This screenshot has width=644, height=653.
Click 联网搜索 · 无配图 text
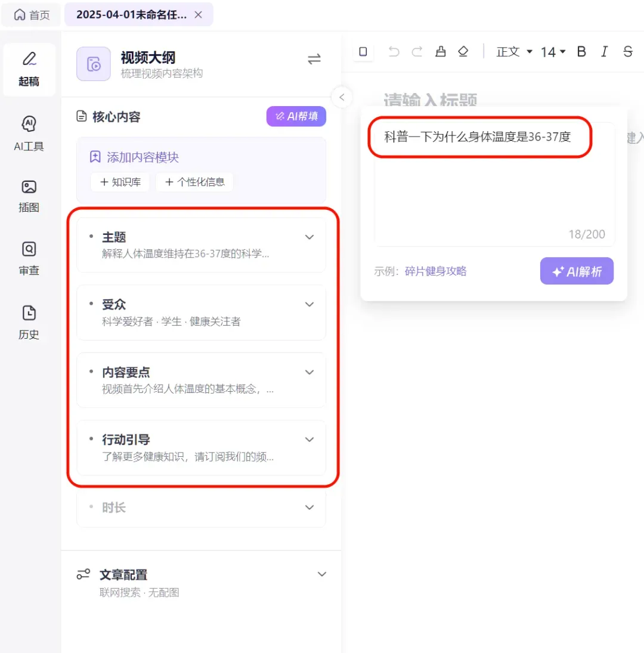139,593
